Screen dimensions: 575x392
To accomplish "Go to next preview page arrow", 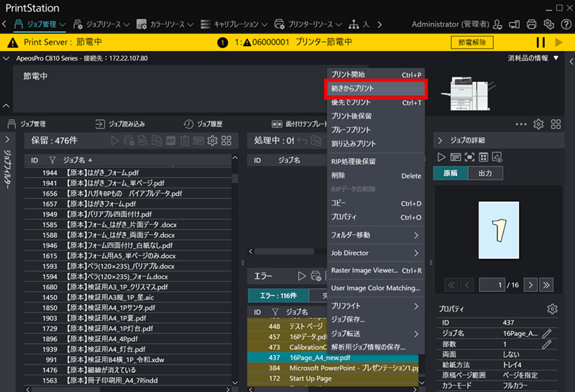I will point(530,285).
